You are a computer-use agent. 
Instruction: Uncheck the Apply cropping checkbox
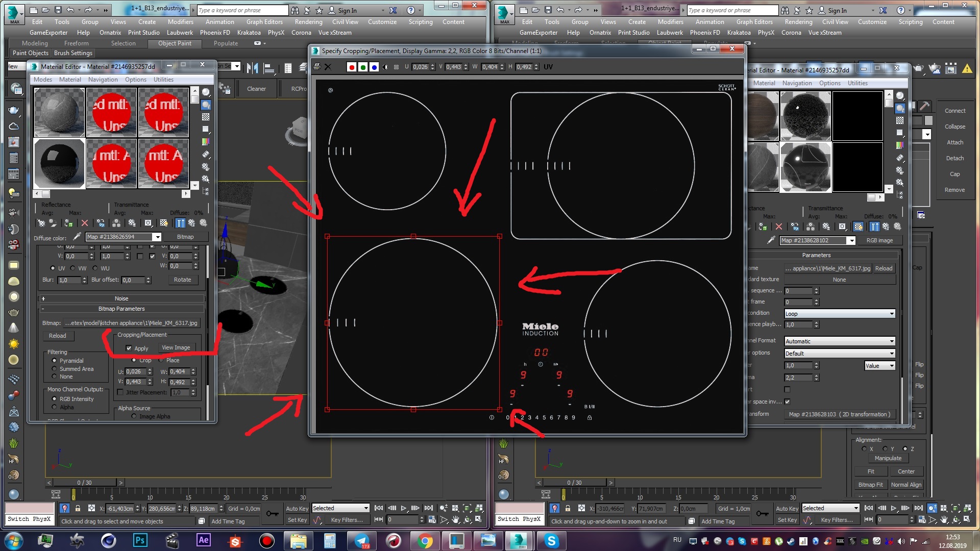(129, 348)
